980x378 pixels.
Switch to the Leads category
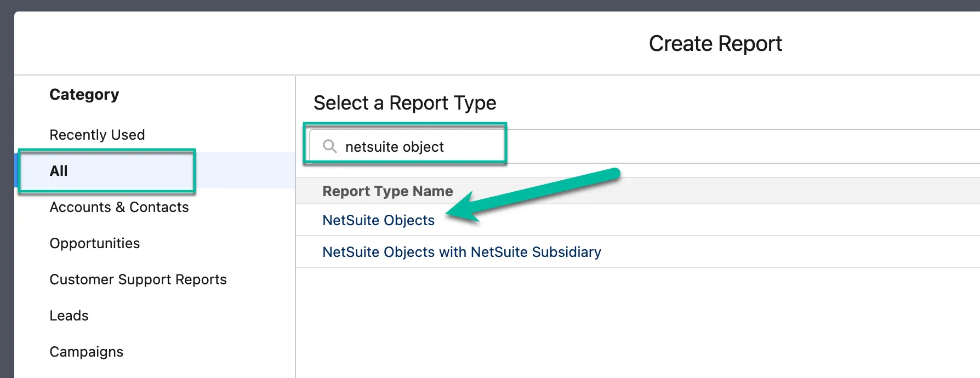click(69, 316)
